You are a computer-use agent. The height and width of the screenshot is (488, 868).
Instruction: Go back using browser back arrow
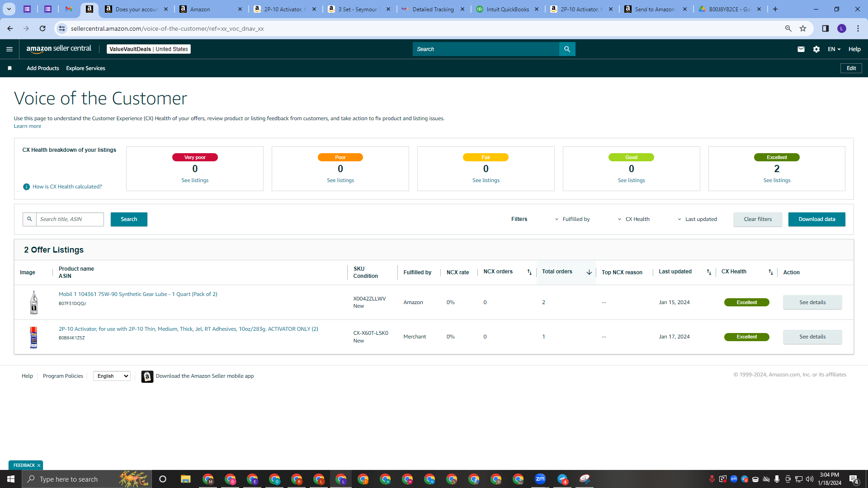10,28
